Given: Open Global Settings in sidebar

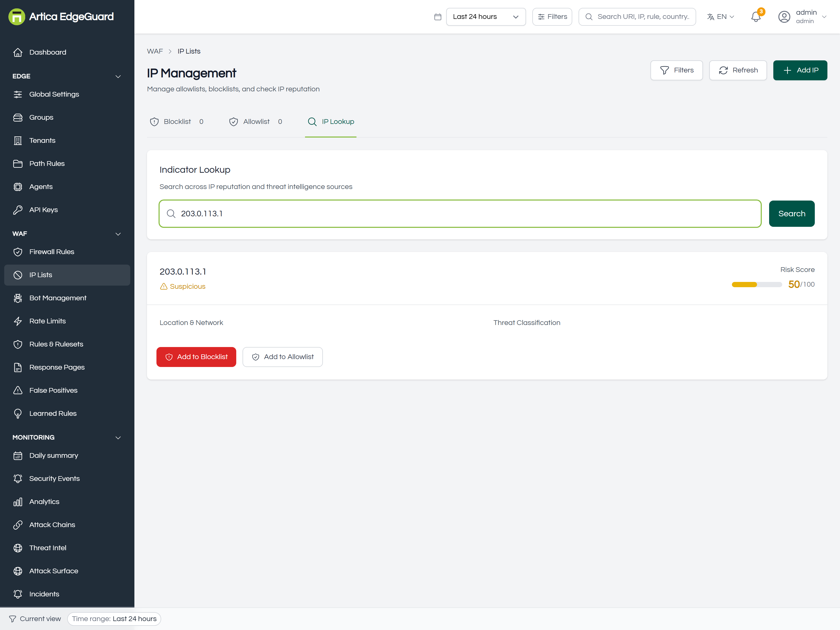Looking at the screenshot, I should 67,94.
